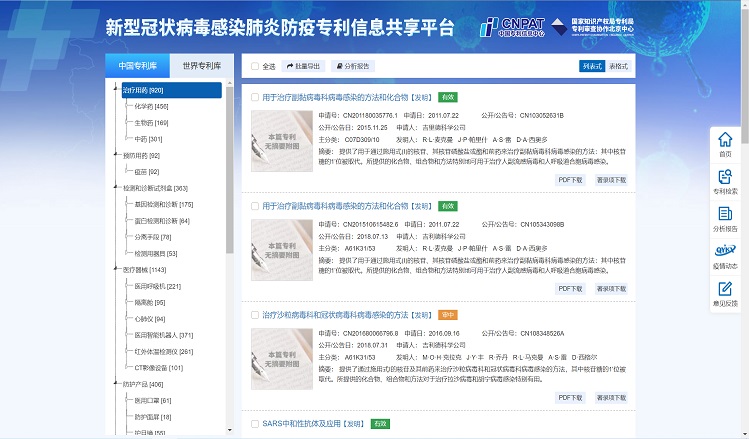The image size is (749, 439).
Task: Check the SARS中和性抗体及应用 result checkbox
Action: pyautogui.click(x=255, y=424)
